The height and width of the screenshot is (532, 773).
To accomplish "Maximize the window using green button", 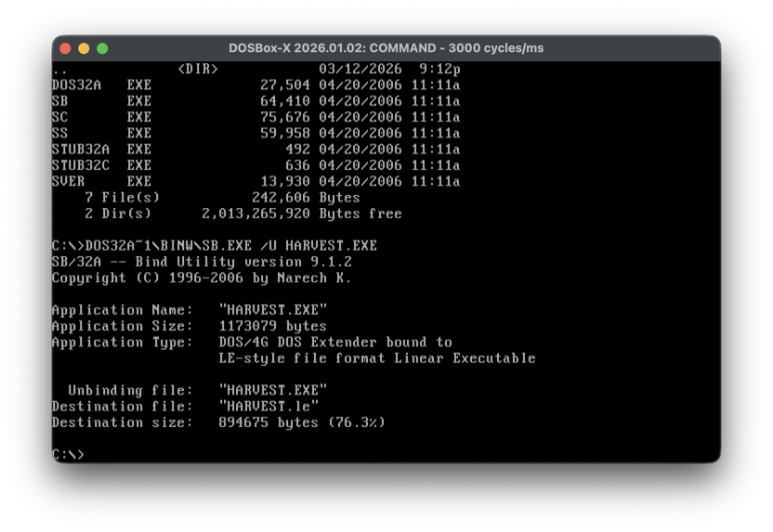I will pos(102,48).
